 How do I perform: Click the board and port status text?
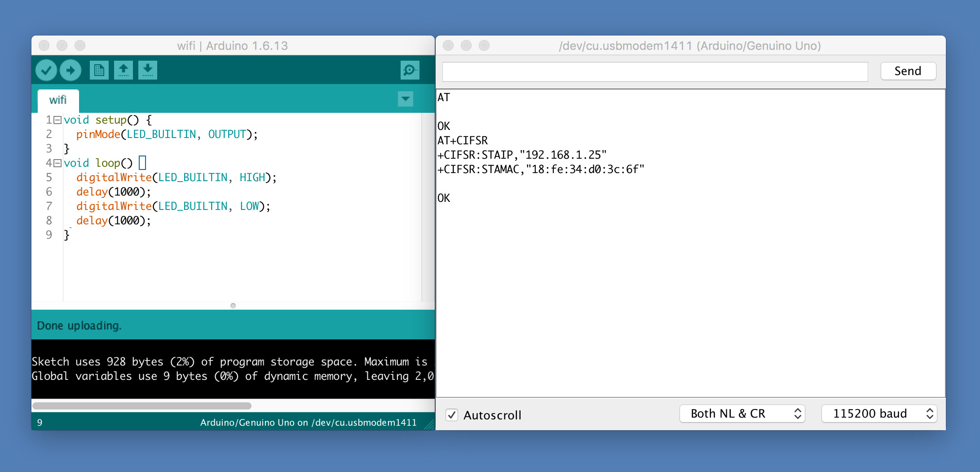(308, 423)
